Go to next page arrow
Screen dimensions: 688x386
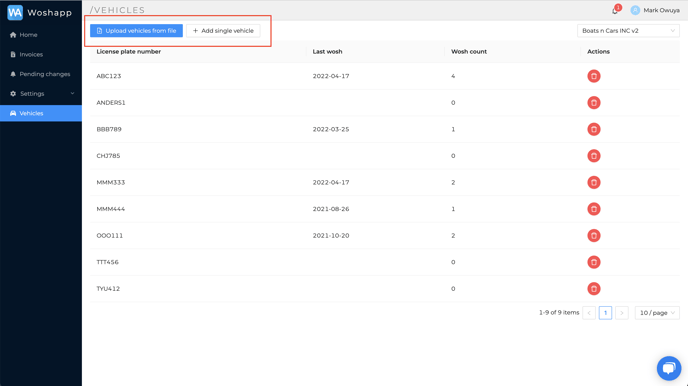[622, 313]
